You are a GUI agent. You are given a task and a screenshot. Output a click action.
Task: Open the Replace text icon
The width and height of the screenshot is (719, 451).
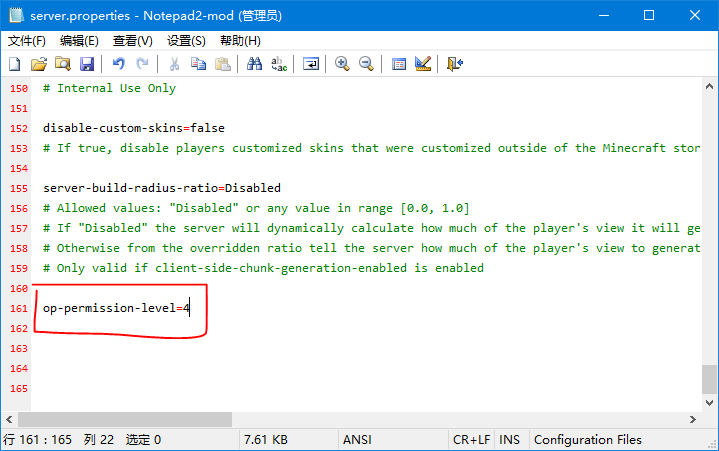tap(279, 64)
